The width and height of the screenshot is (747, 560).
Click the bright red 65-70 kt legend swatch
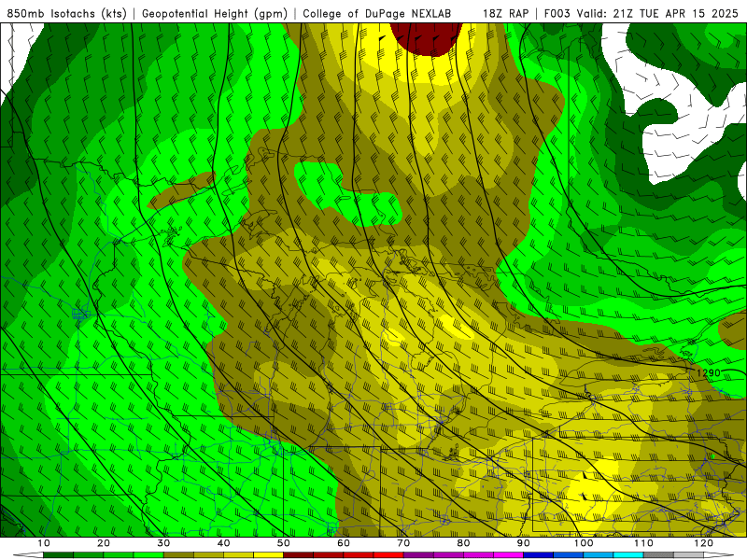pos(388,555)
